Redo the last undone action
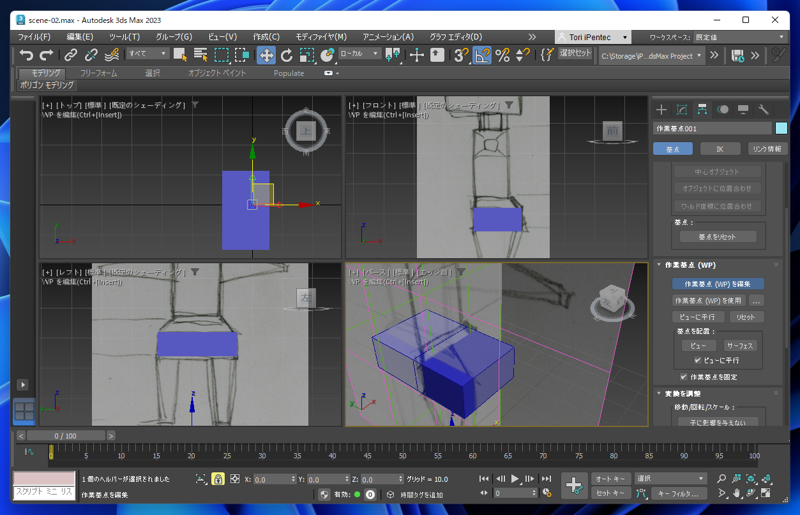 click(46, 55)
